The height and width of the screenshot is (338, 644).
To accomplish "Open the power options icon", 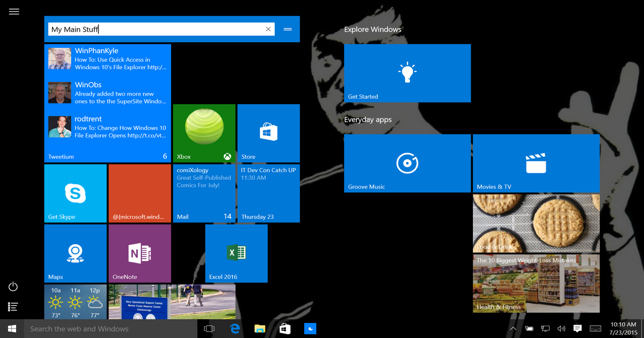I will point(12,286).
